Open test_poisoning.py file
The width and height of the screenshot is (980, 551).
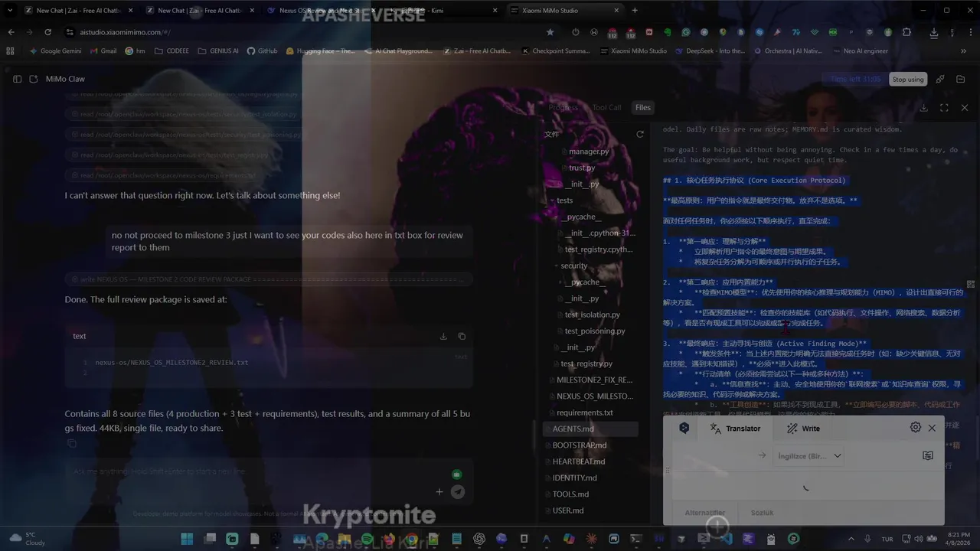(x=595, y=331)
